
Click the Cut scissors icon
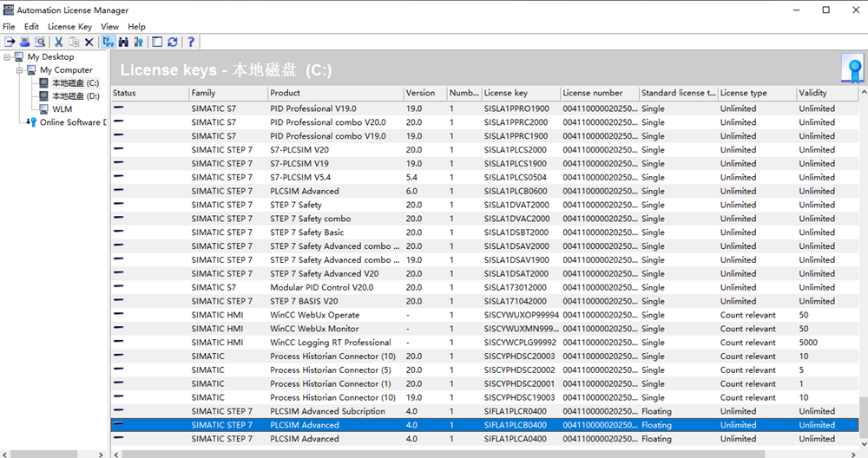tap(59, 42)
